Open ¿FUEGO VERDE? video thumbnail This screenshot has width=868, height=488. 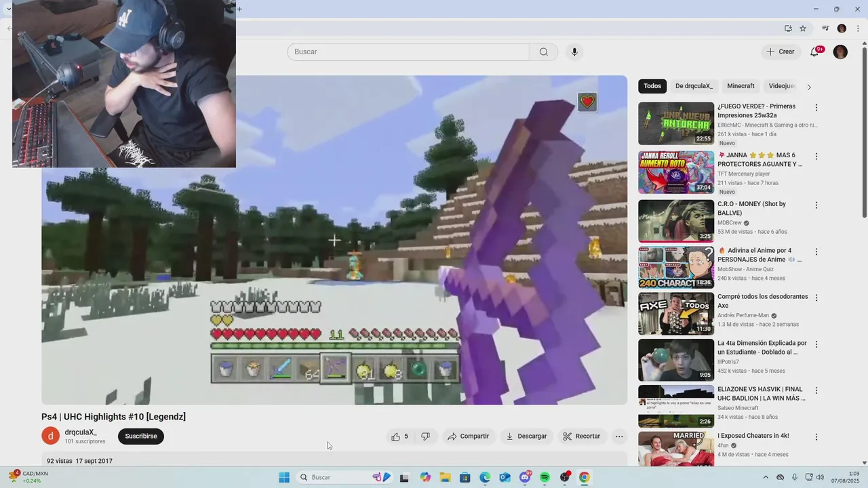coord(676,123)
